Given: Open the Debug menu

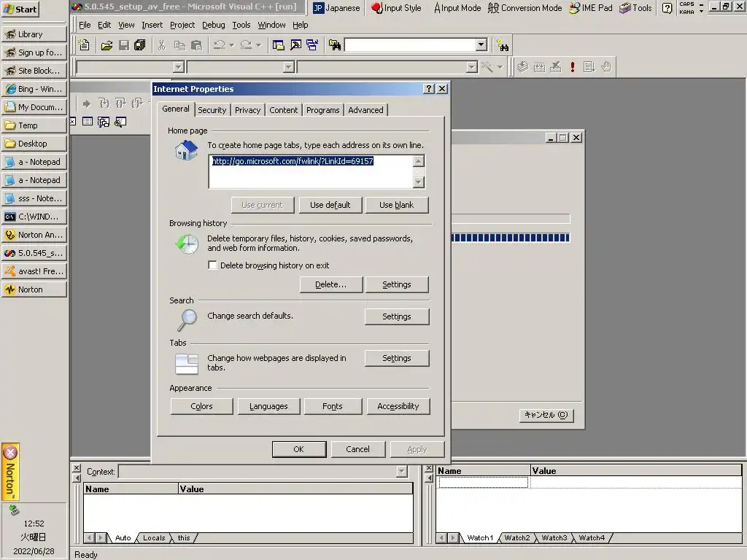Looking at the screenshot, I should (214, 25).
